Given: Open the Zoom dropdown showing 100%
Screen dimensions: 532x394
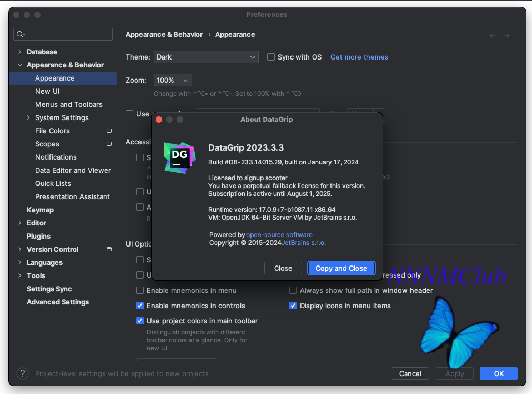Looking at the screenshot, I should pos(173,80).
